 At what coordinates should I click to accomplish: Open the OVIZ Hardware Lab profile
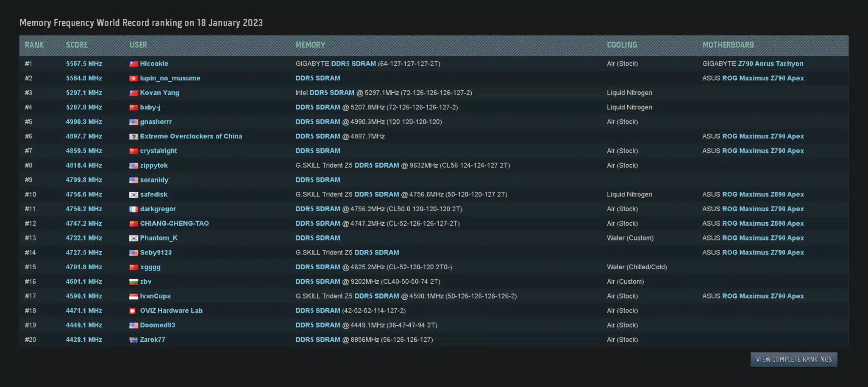tap(171, 311)
